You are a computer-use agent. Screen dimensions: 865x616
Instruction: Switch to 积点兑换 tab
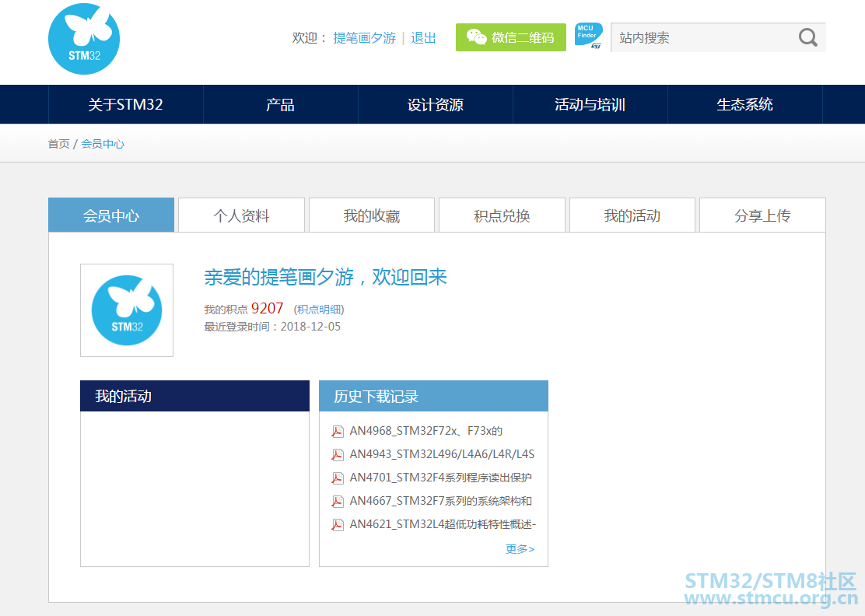click(502, 215)
